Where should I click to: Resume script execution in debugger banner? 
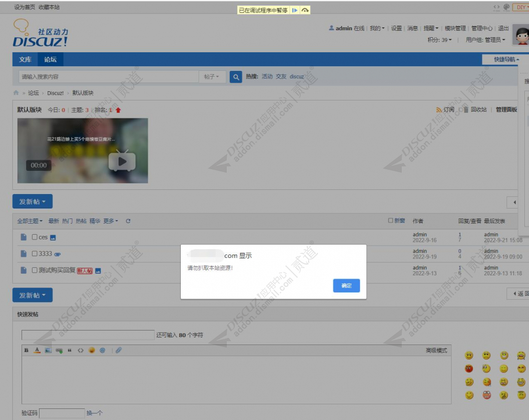tap(295, 10)
